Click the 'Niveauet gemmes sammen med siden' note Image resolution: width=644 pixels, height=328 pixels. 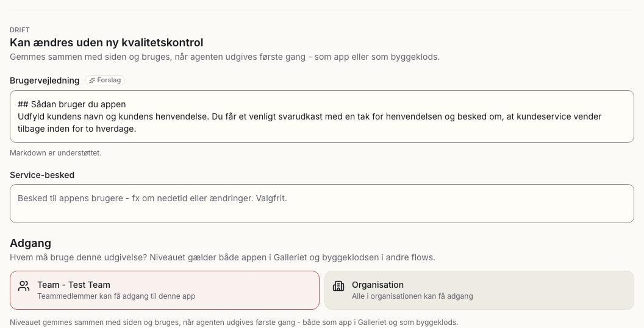coord(234,323)
